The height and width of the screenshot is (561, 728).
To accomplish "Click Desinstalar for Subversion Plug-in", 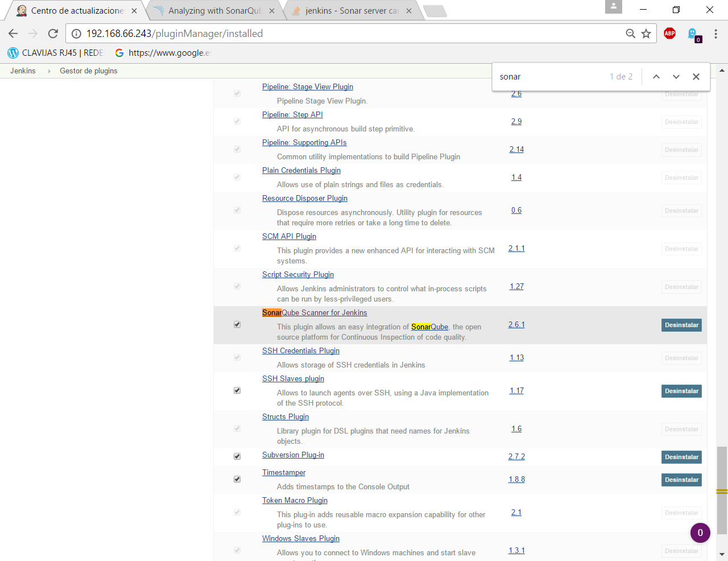I will click(x=681, y=457).
